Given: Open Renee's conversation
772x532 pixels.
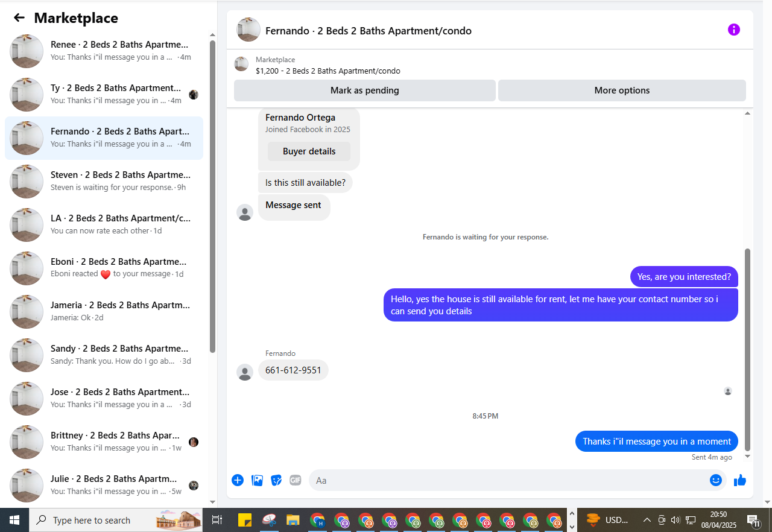Looking at the screenshot, I should tap(104, 51).
